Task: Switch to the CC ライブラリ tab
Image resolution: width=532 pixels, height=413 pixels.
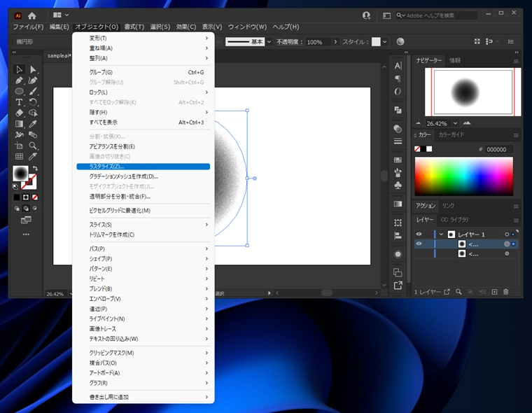Action: coord(454,220)
